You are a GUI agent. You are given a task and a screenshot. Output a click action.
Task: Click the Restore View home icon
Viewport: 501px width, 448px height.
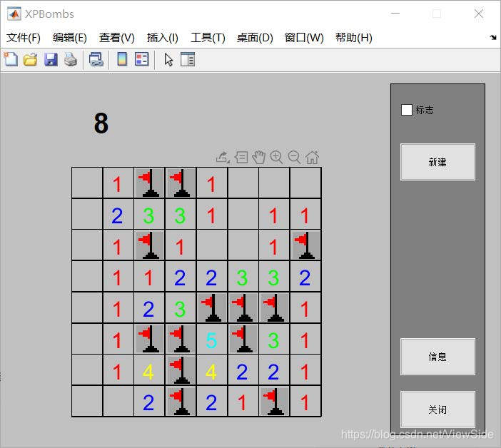tap(312, 157)
